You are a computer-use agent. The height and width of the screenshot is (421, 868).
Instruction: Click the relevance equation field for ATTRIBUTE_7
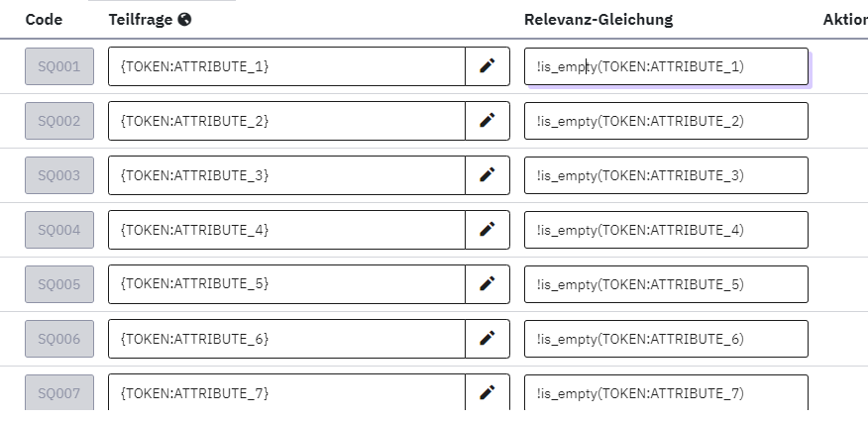(666, 393)
